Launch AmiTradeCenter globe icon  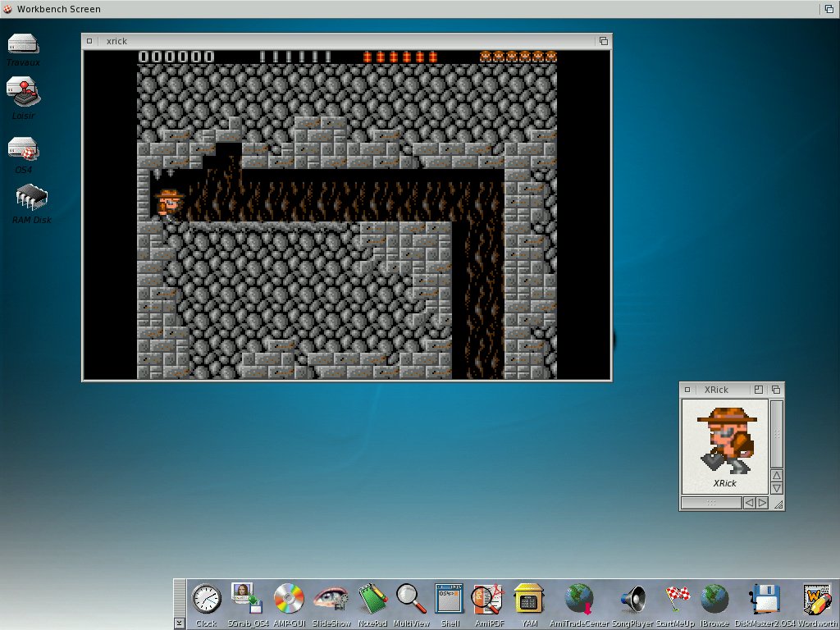(579, 598)
